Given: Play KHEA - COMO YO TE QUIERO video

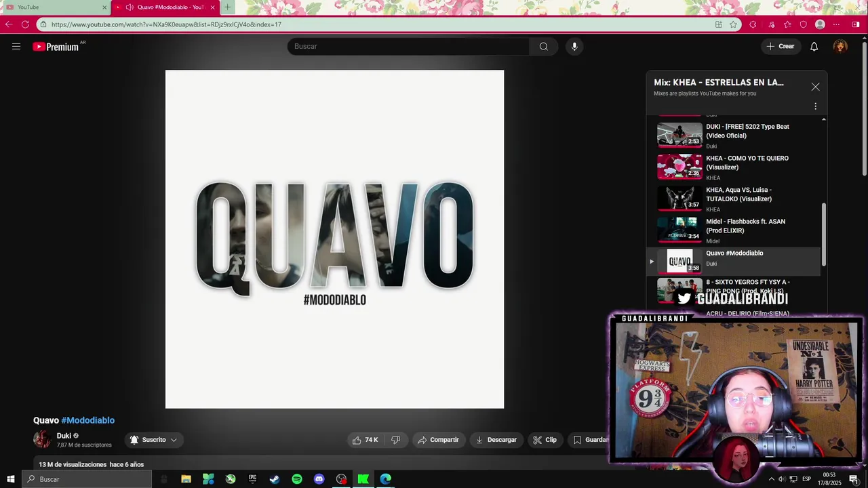Looking at the screenshot, I should coord(734,167).
